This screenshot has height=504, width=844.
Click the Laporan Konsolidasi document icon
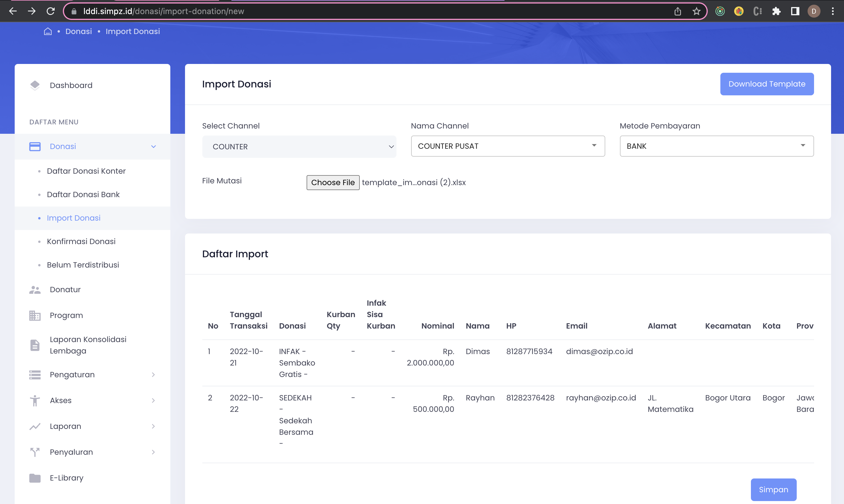pyautogui.click(x=35, y=345)
